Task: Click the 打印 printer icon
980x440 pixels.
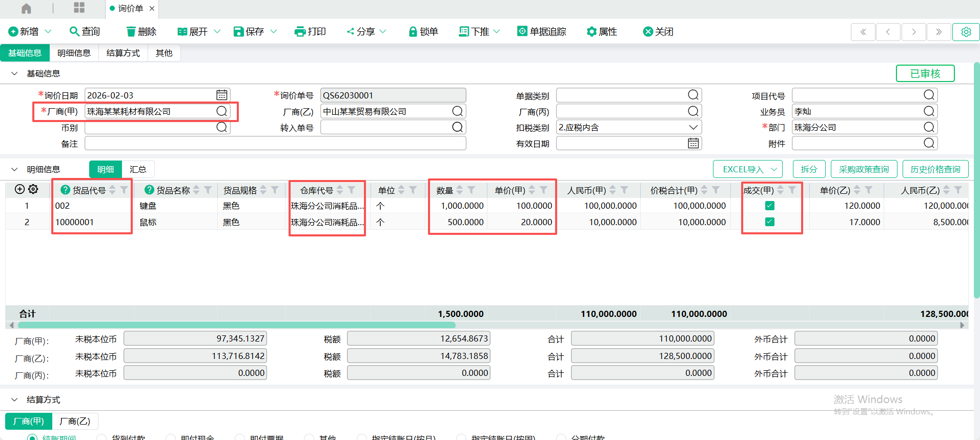Action: pyautogui.click(x=300, y=32)
